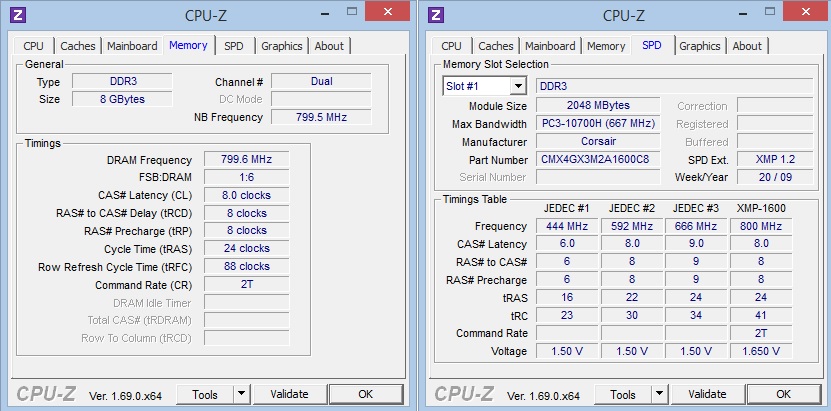Click the CAS# Latency value 8.0 clocks
Screen dimensions: 831x411
[246, 195]
